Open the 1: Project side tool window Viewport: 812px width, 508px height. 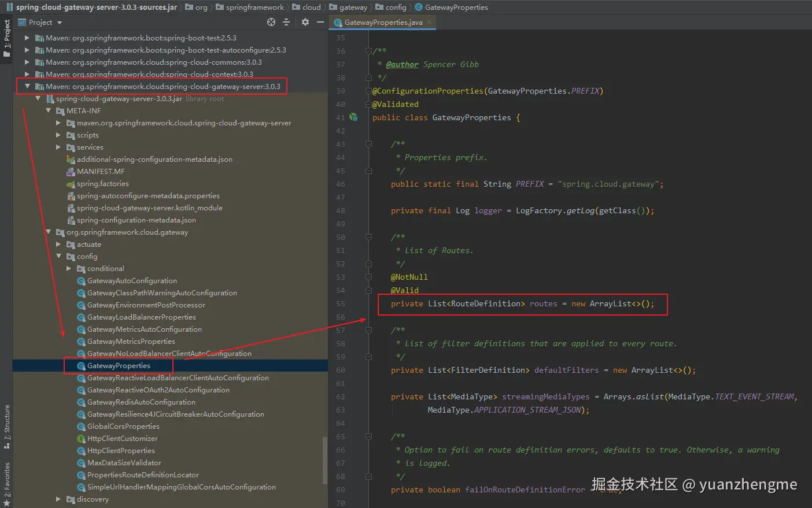[x=6, y=38]
